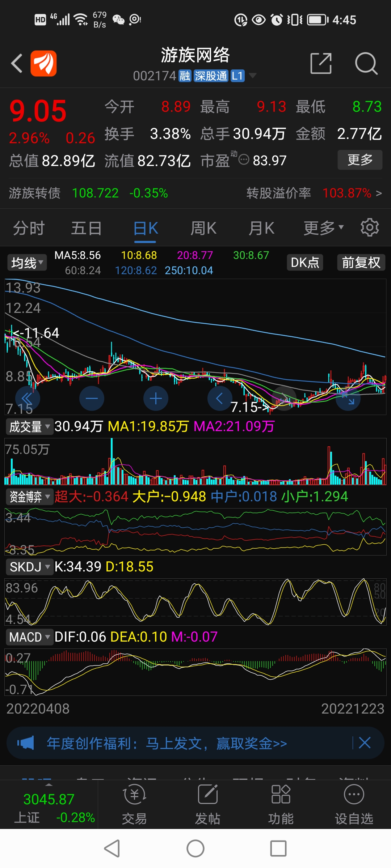Tap the 游族网络 stock title

195,55
